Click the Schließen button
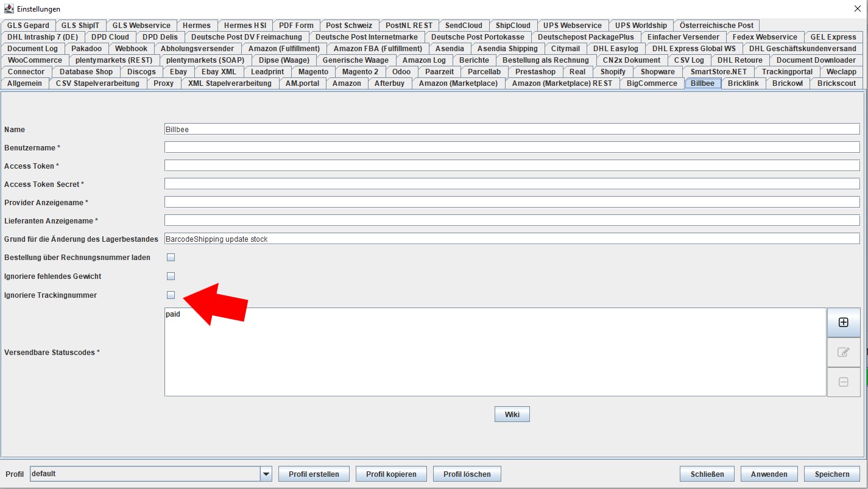 click(707, 474)
